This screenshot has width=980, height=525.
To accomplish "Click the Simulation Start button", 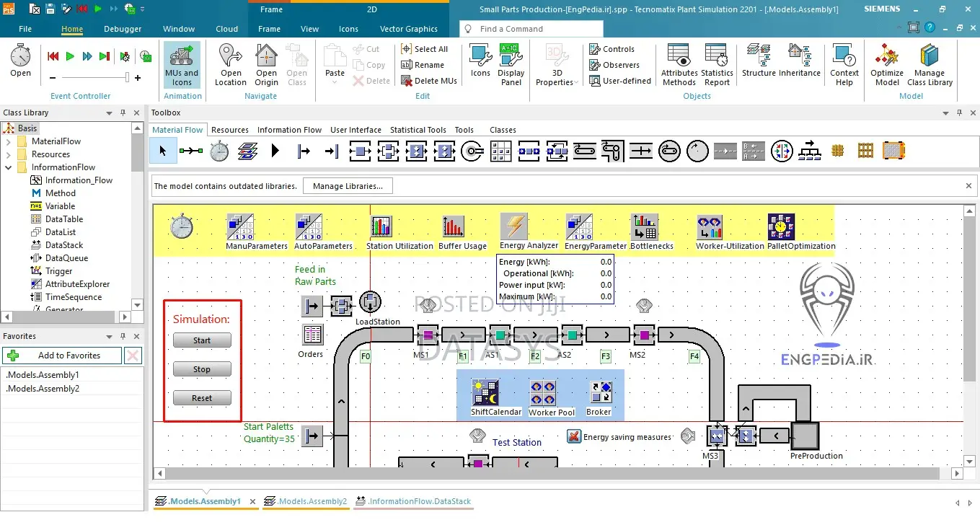I will click(202, 340).
